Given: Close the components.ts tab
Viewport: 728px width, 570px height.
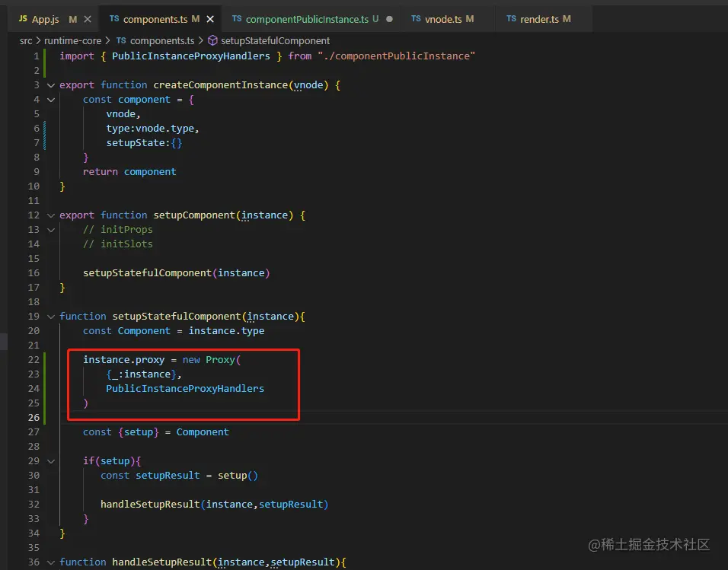Looking at the screenshot, I should [x=210, y=19].
